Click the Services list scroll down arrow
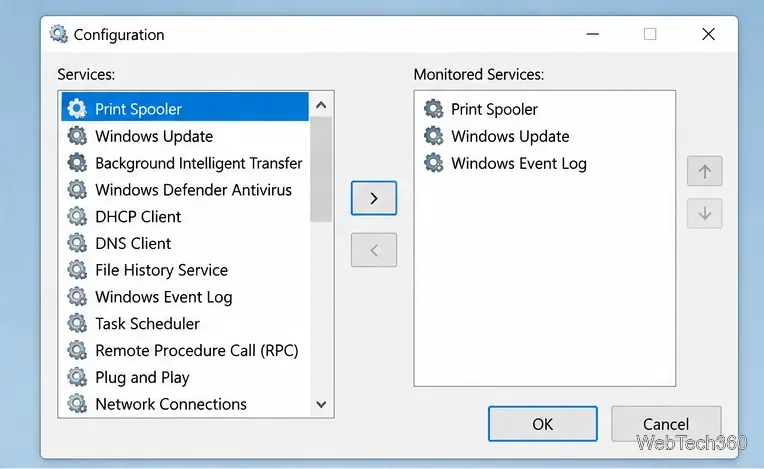 [x=321, y=404]
